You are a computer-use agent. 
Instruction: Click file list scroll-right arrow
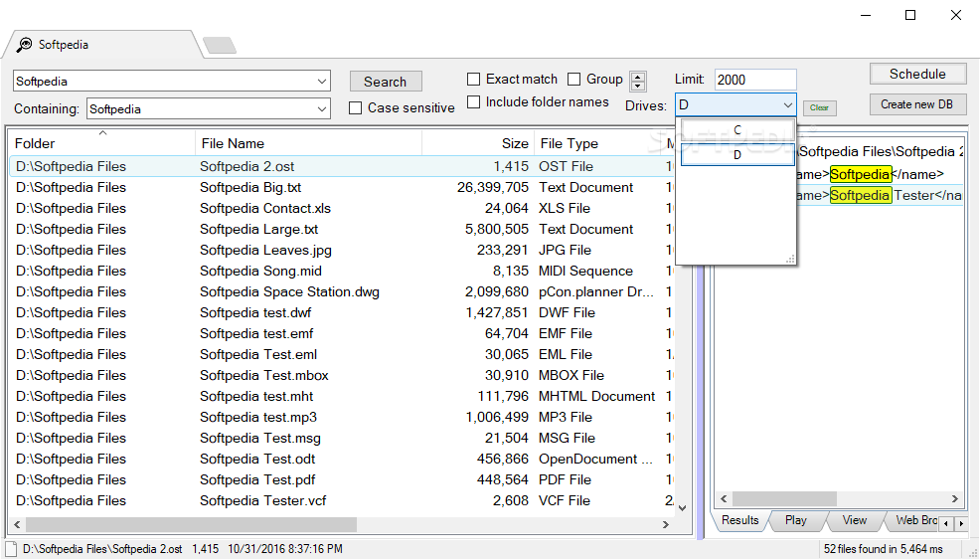pos(666,524)
